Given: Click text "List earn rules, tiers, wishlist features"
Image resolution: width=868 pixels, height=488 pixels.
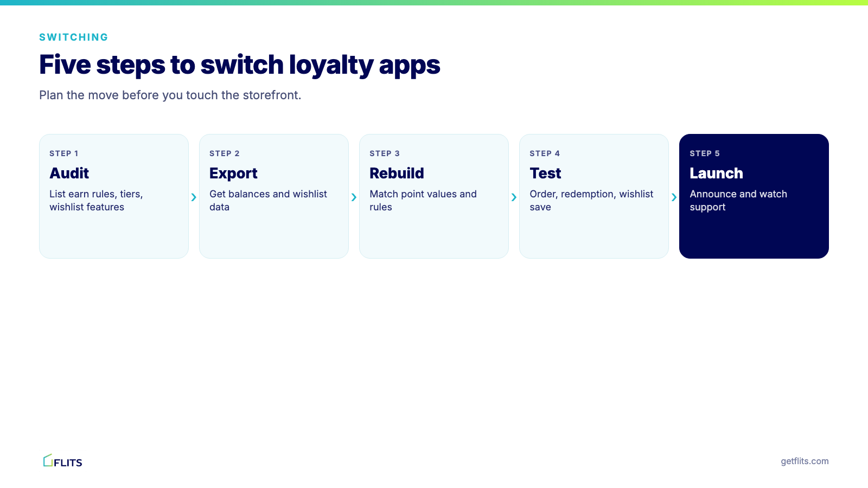Looking at the screenshot, I should point(96,201).
